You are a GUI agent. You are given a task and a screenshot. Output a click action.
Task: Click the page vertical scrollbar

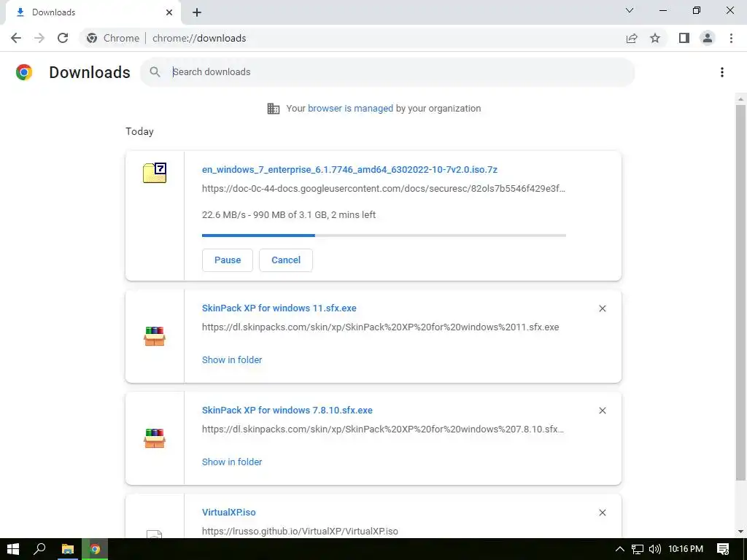click(x=740, y=293)
